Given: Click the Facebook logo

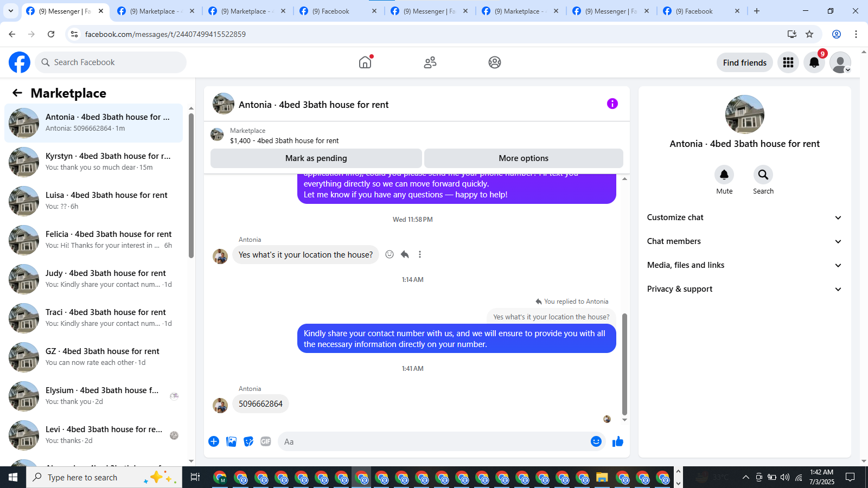Looking at the screenshot, I should [x=20, y=62].
